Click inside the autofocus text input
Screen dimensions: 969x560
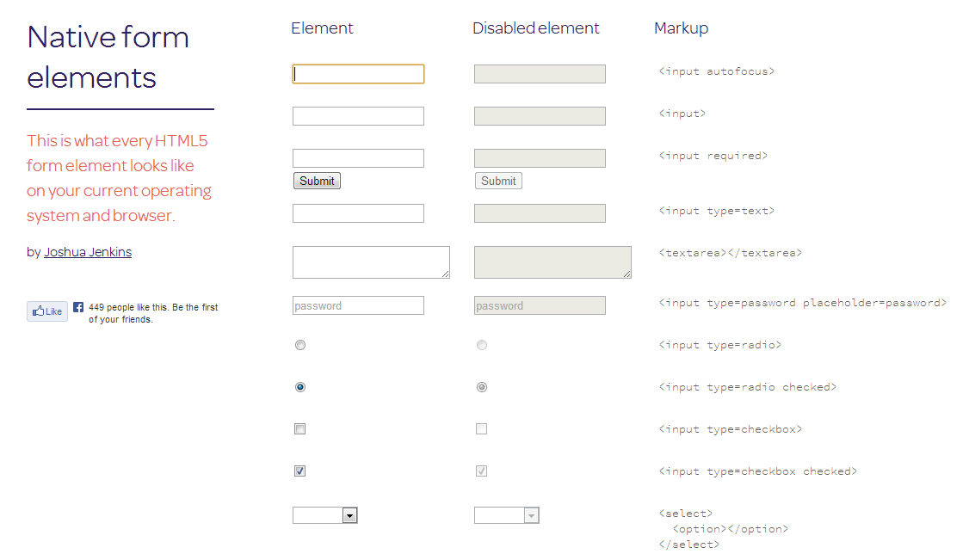point(358,74)
